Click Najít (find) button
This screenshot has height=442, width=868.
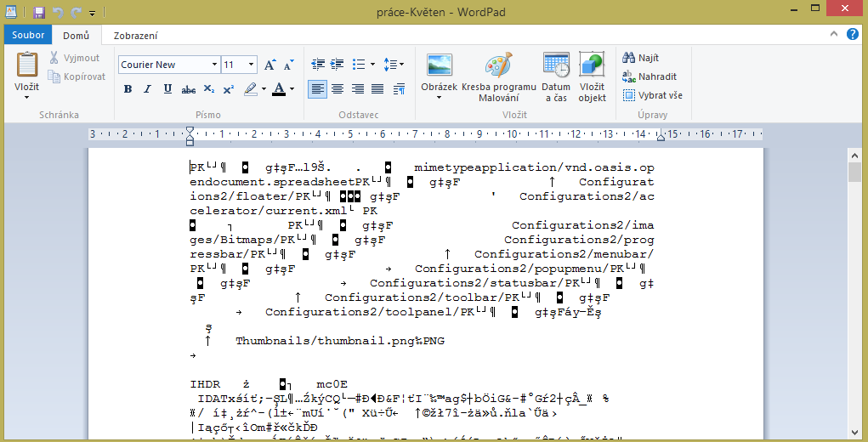click(641, 58)
